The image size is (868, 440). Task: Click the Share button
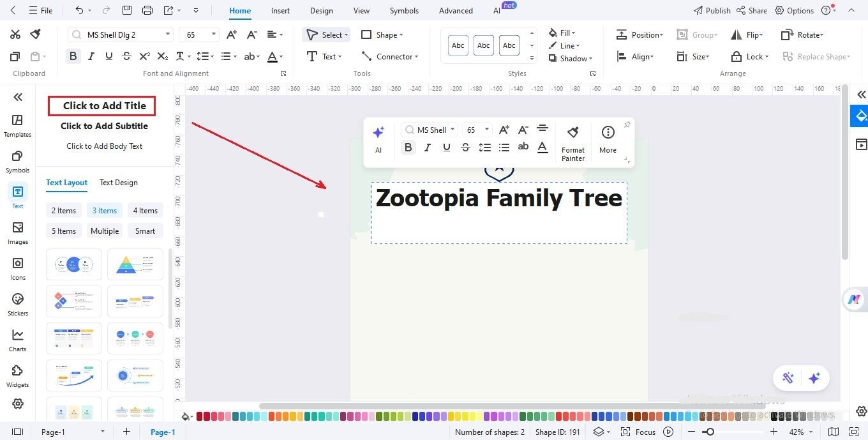pos(752,10)
